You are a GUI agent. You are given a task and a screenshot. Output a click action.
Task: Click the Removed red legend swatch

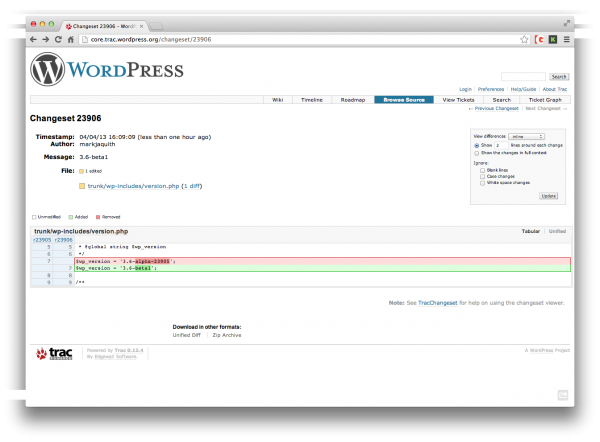(98, 217)
